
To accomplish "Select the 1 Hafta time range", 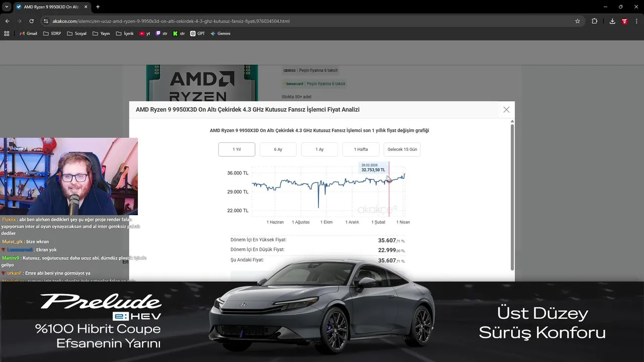I will click(361, 149).
